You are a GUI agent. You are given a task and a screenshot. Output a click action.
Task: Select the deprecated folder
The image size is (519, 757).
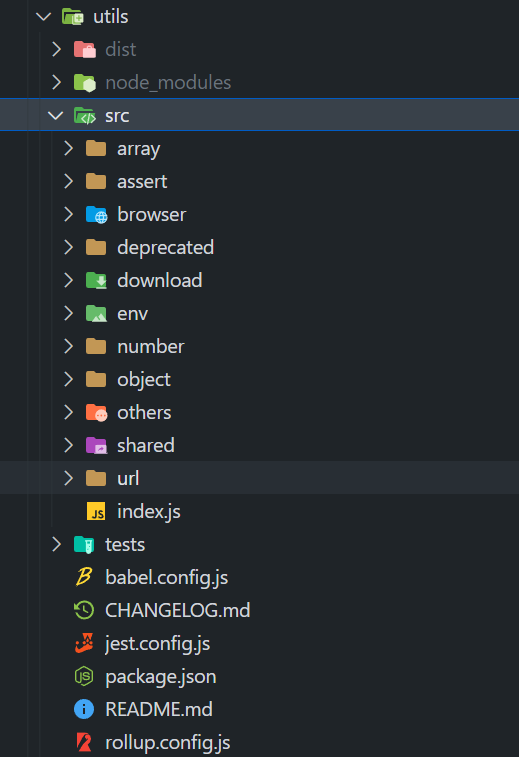click(x=259, y=247)
